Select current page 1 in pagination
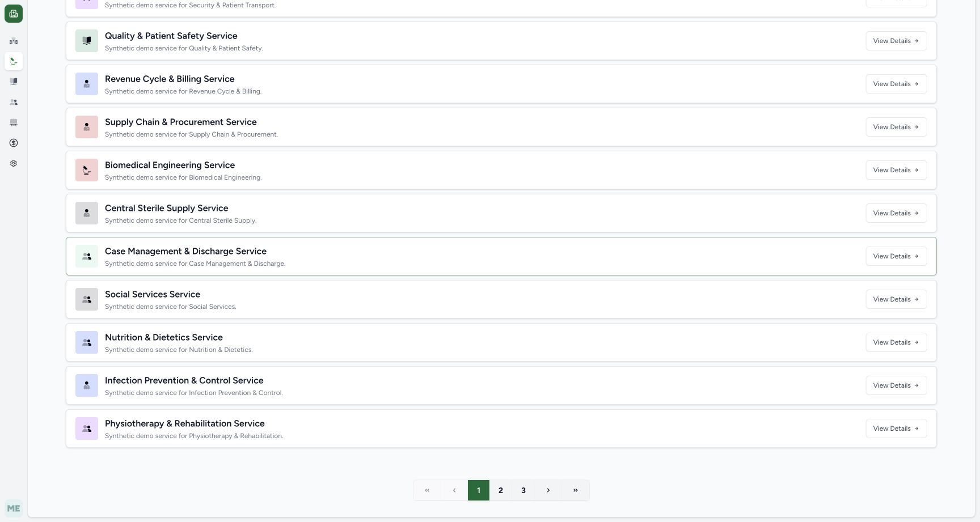 coord(479,490)
